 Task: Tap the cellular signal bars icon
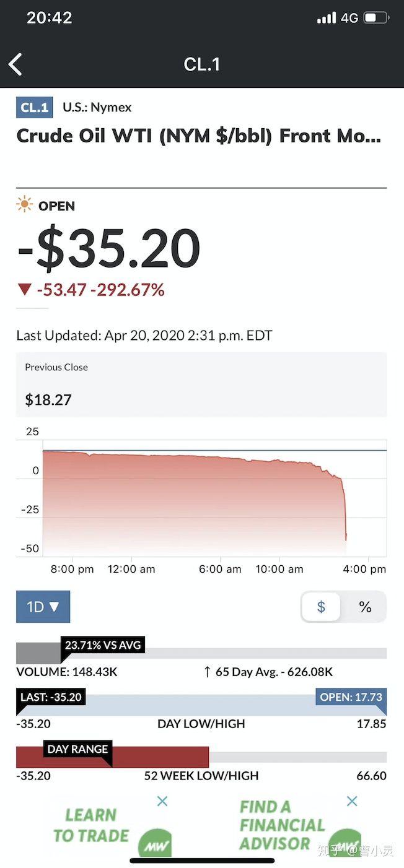point(327,17)
